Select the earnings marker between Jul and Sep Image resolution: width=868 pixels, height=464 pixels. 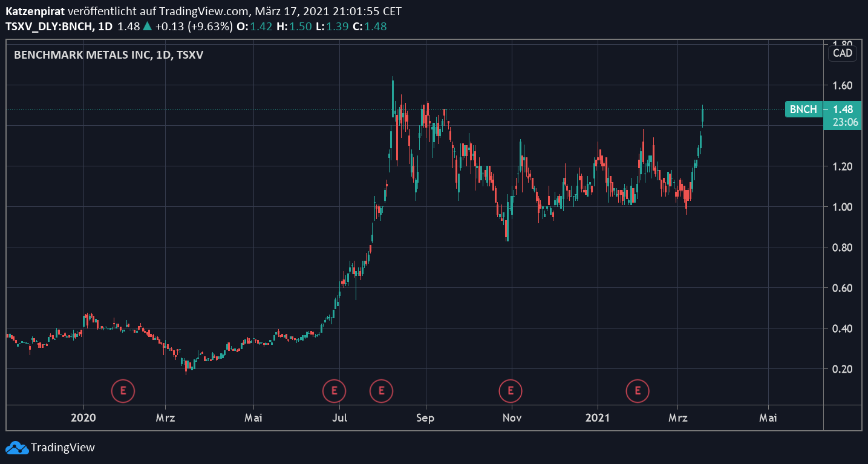point(382,391)
